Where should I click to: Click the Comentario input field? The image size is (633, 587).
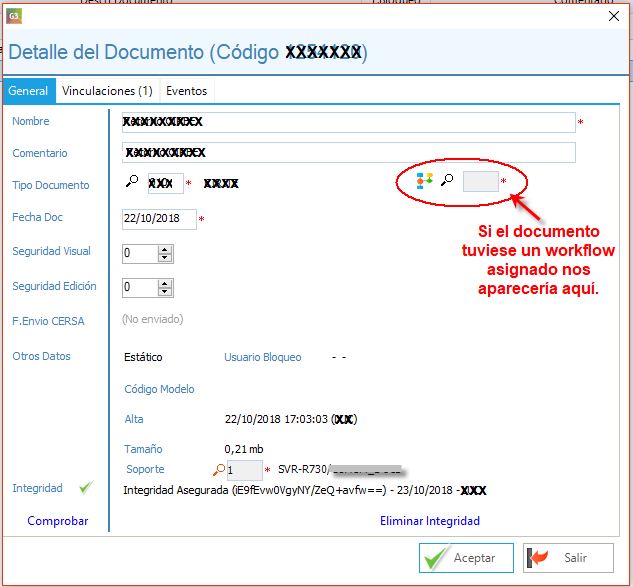point(348,153)
